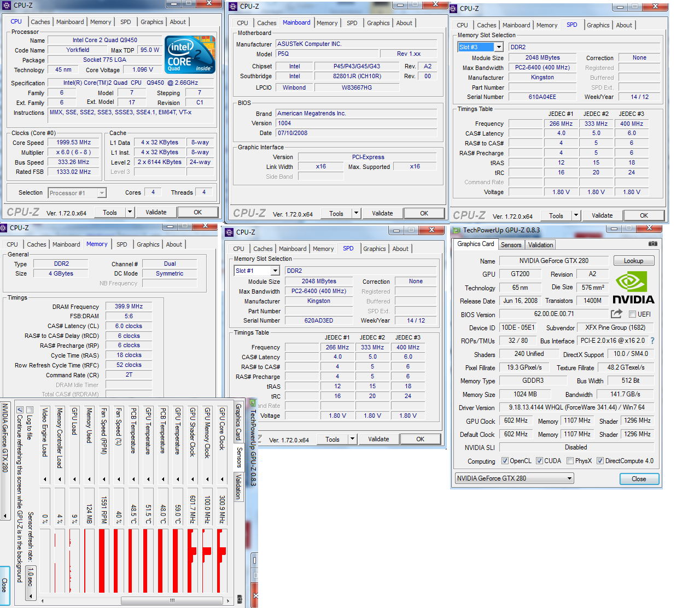Click the title icon of the CPU-Z Mainboard window
This screenshot has height=608, width=700.
pos(233,7)
